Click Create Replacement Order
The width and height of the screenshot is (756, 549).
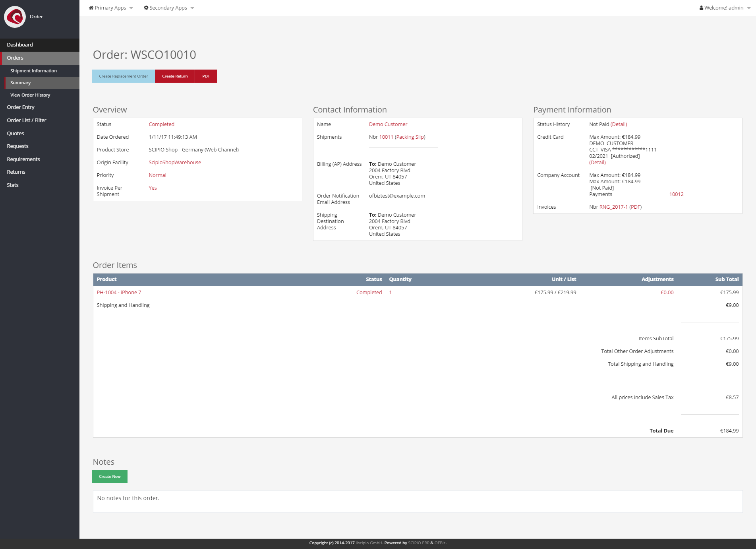point(123,76)
